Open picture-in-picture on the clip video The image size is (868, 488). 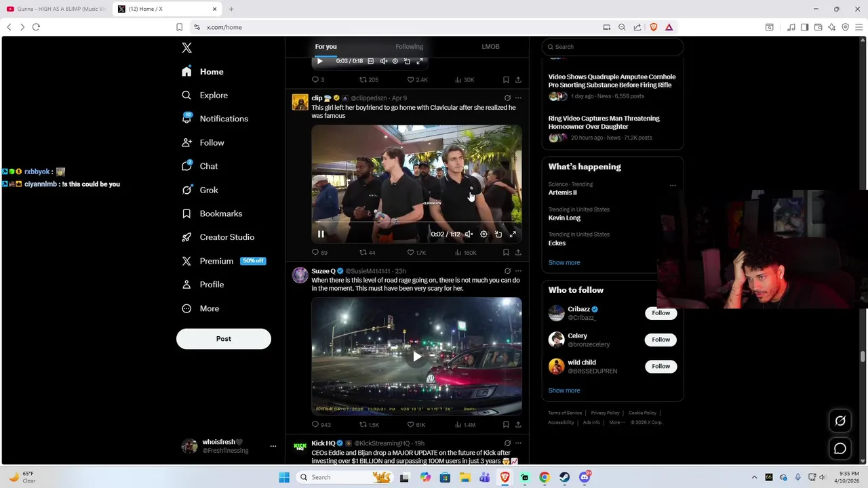pos(498,234)
